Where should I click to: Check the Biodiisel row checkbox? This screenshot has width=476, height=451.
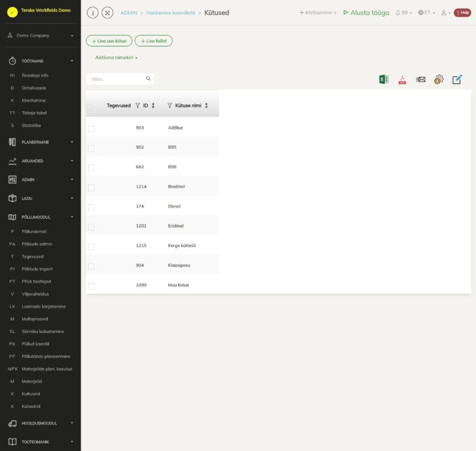point(91,188)
